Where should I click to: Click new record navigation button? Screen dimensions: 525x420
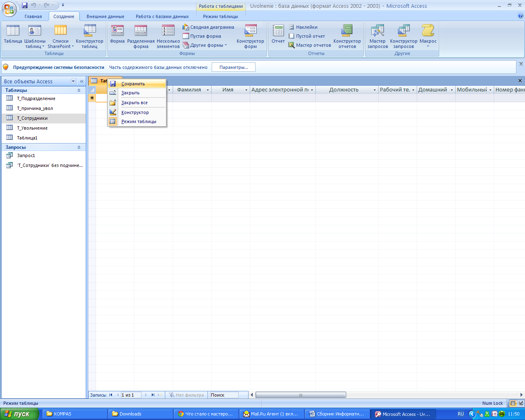(160, 395)
